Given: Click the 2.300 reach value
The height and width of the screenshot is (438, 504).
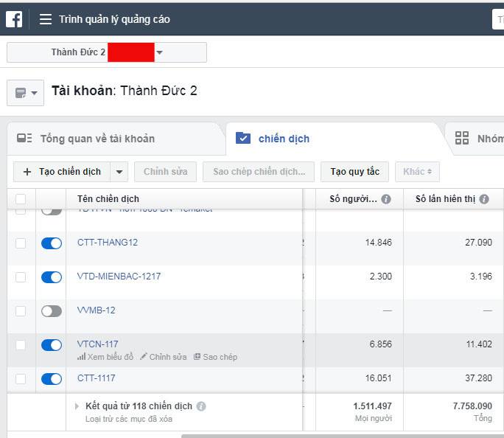Looking at the screenshot, I should pos(380,277).
